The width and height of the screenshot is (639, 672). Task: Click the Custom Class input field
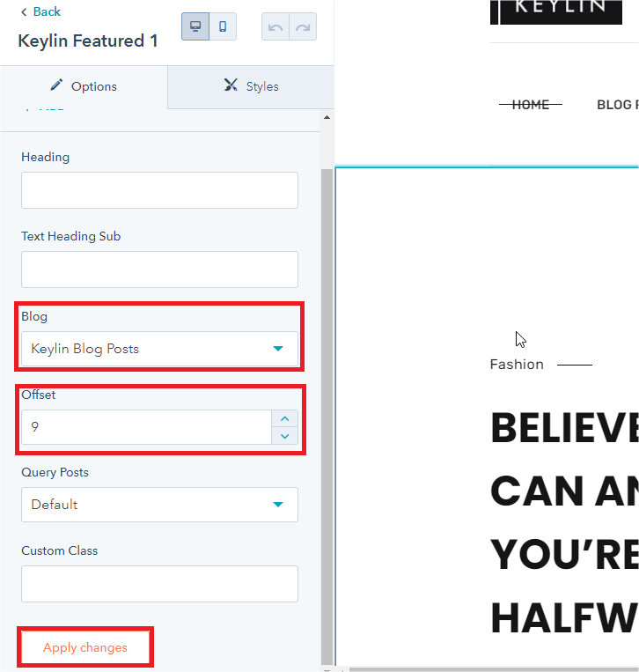(x=159, y=584)
